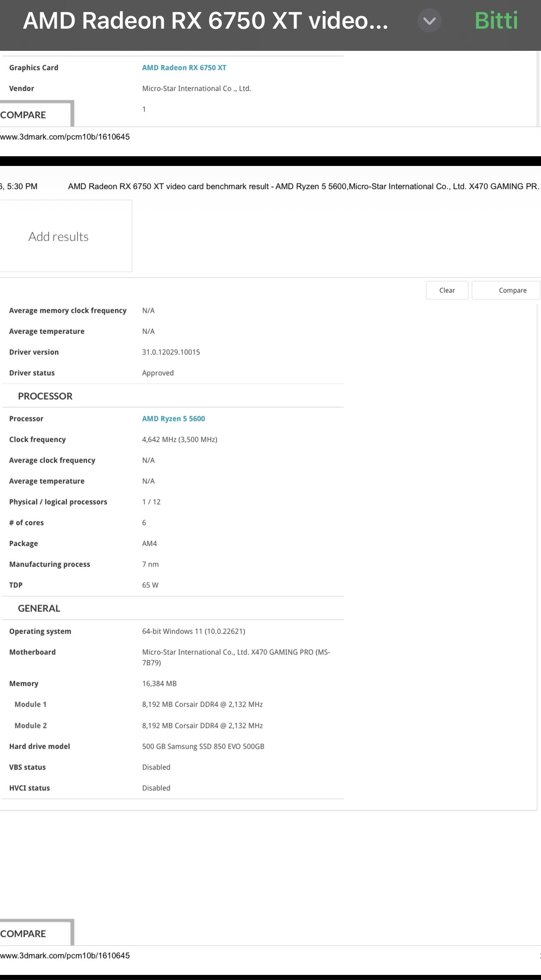Click the bottom COMPARE tab
Screen dimensions: 541x980
[36, 932]
